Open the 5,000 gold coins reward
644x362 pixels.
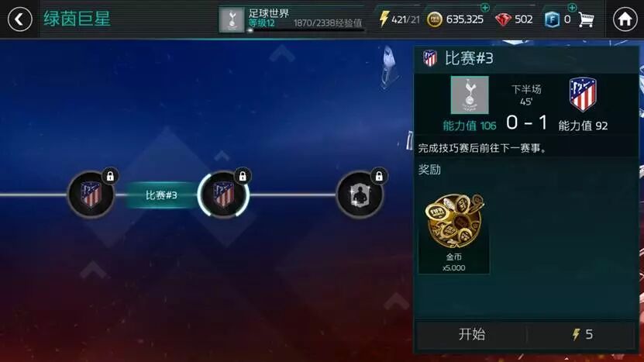pos(454,231)
